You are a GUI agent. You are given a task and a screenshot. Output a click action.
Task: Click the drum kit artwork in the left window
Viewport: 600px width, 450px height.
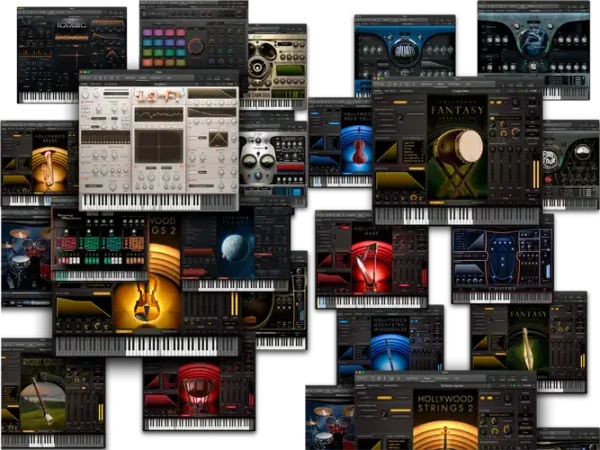26,256
